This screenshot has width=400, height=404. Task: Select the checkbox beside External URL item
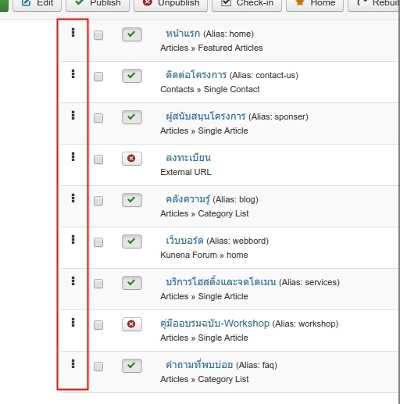[x=98, y=159]
